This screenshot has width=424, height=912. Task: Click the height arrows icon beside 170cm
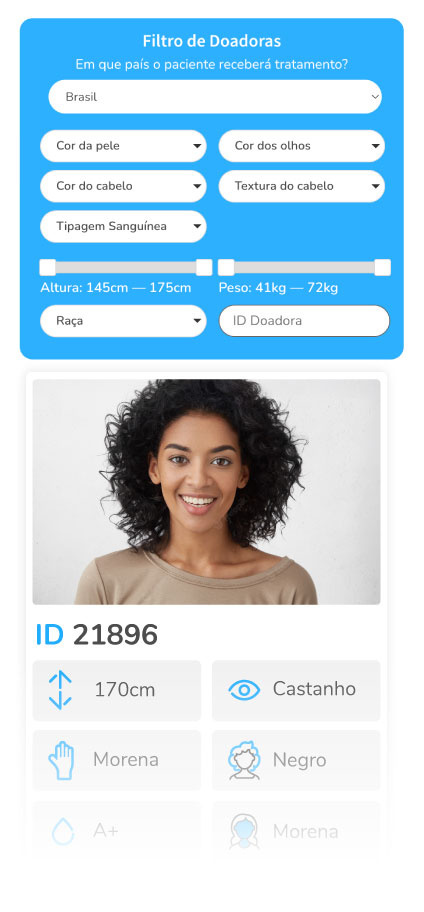pos(60,690)
